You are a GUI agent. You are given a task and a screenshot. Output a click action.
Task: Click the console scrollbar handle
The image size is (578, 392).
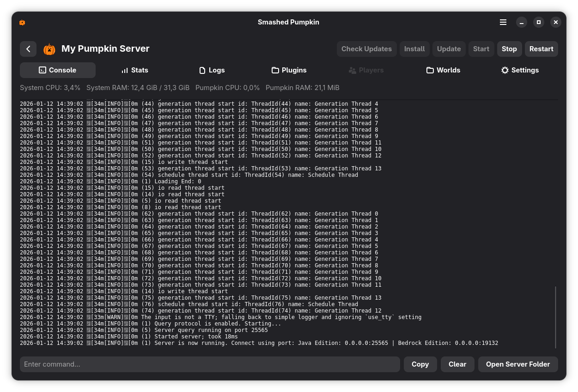[556, 317]
